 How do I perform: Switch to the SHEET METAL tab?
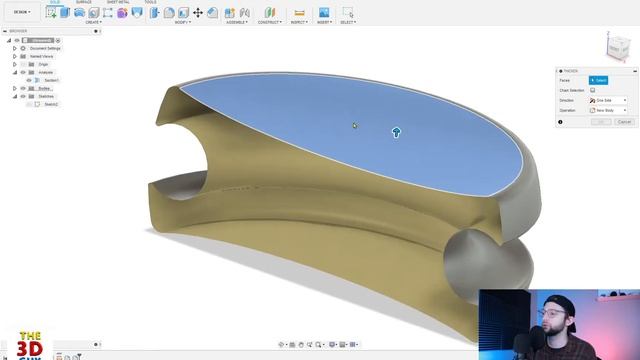pos(118,2)
